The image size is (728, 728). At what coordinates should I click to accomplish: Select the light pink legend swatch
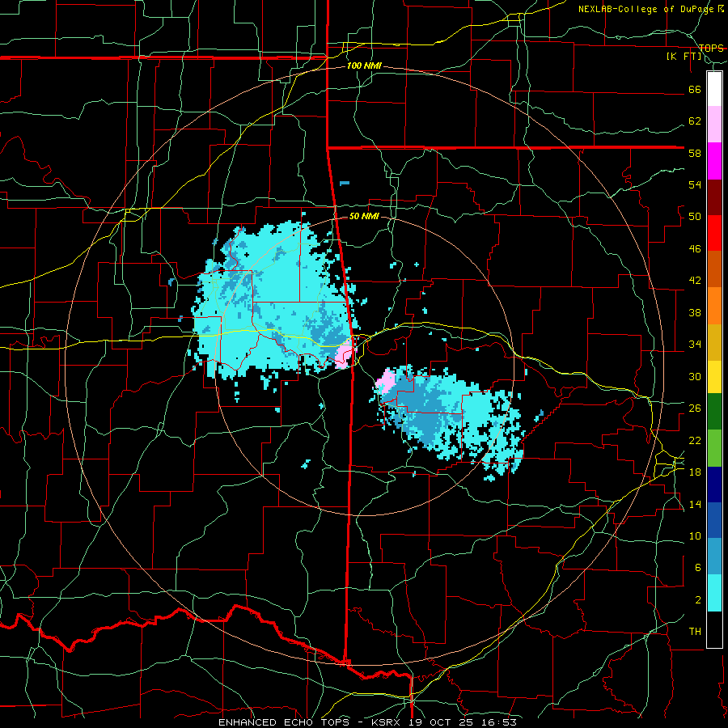[714, 125]
